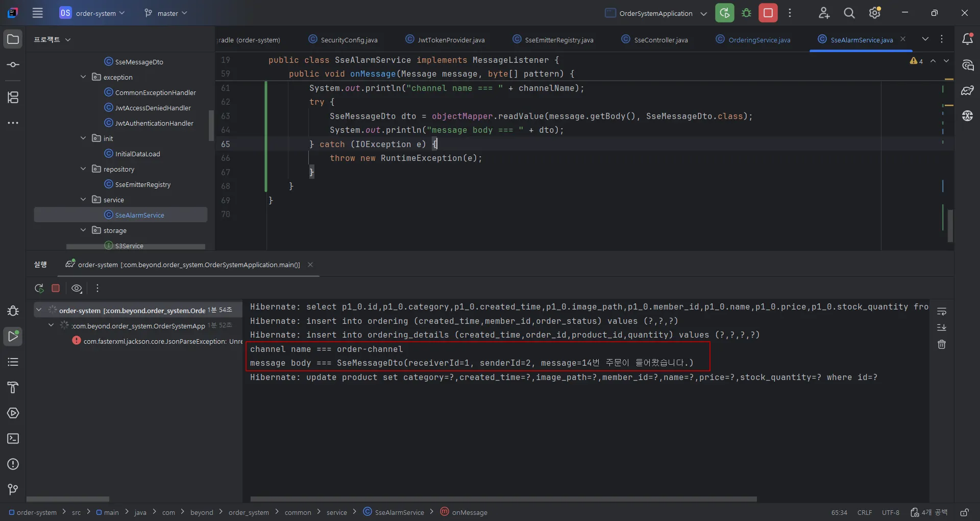Rerun OrderSystemApplication from the top toolbar

coord(724,13)
